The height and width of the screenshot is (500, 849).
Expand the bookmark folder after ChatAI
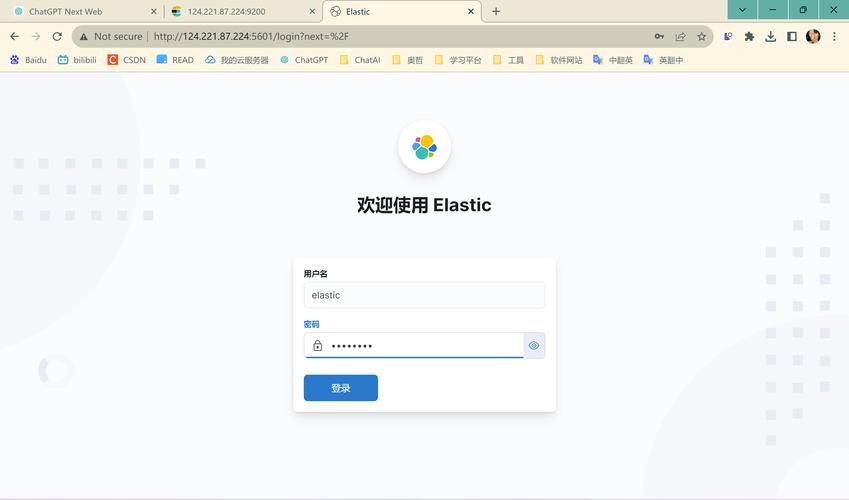tap(407, 60)
